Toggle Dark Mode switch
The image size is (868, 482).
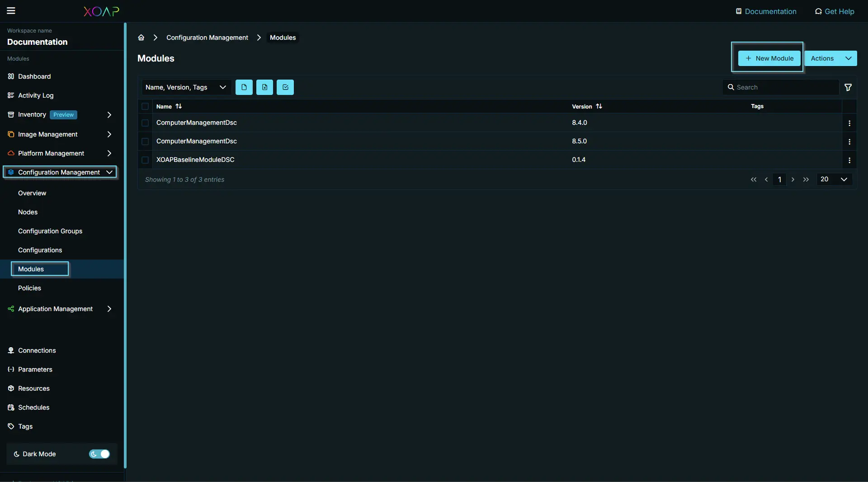(x=99, y=454)
